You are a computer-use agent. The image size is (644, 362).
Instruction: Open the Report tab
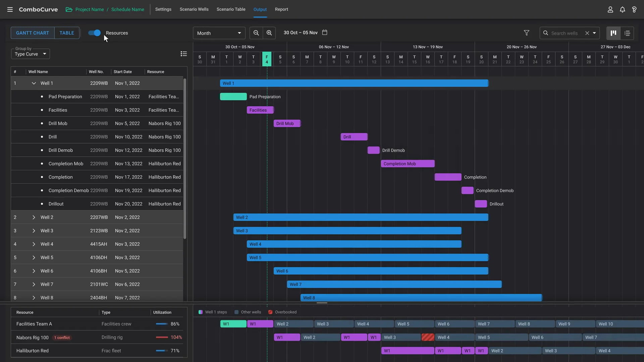coord(281,9)
